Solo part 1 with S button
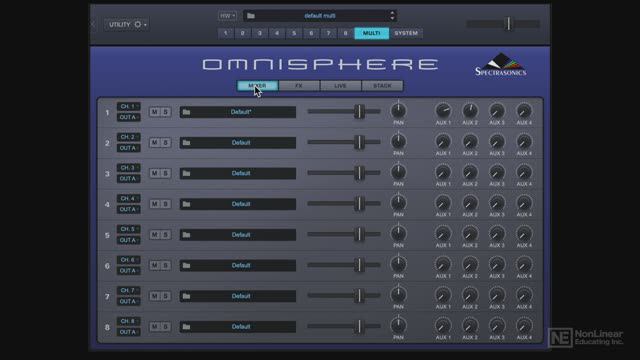This screenshot has width=640, height=360. click(166, 112)
